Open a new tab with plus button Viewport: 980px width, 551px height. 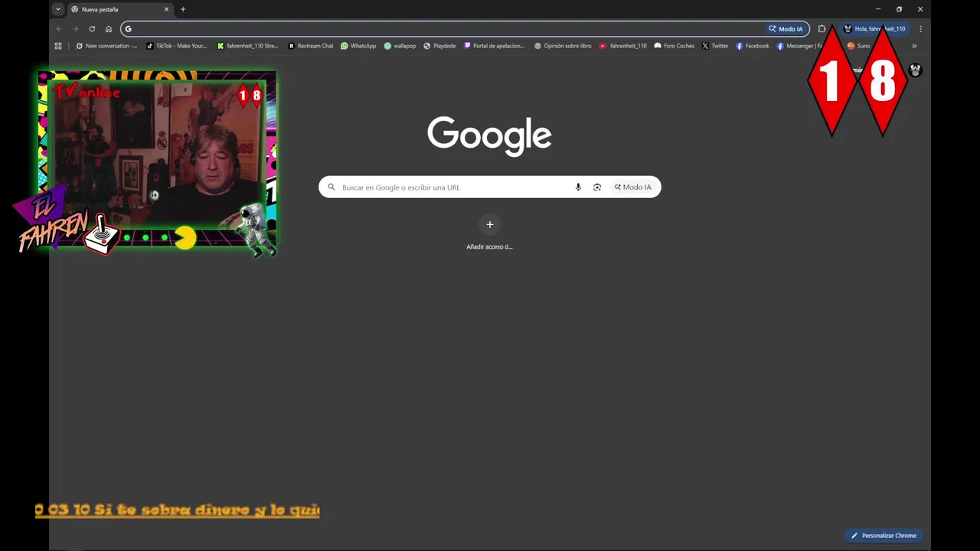183,9
